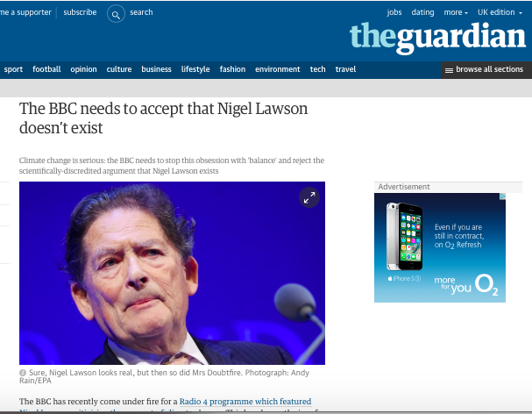The image size is (532, 414).
Task: Go to the opinion section
Action: click(x=83, y=69)
